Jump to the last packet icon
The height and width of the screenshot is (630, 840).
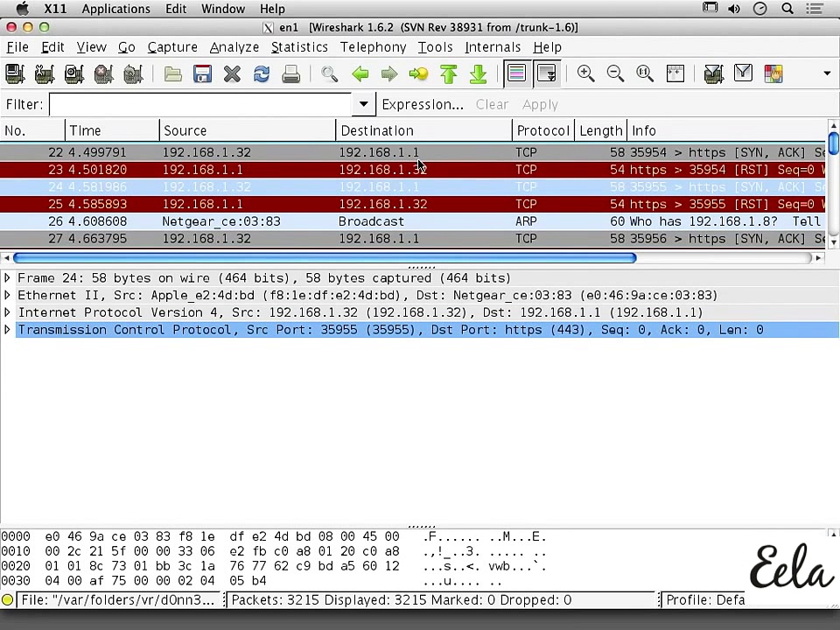tap(478, 73)
